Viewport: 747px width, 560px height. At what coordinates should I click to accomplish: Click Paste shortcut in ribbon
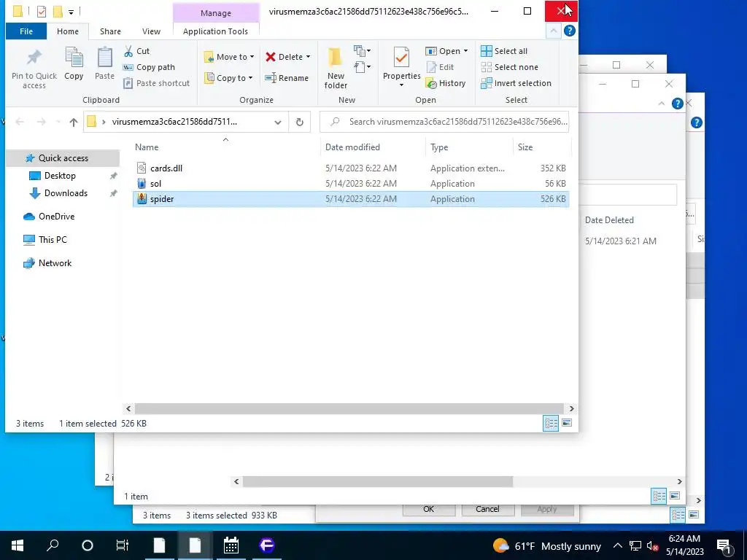tap(157, 83)
